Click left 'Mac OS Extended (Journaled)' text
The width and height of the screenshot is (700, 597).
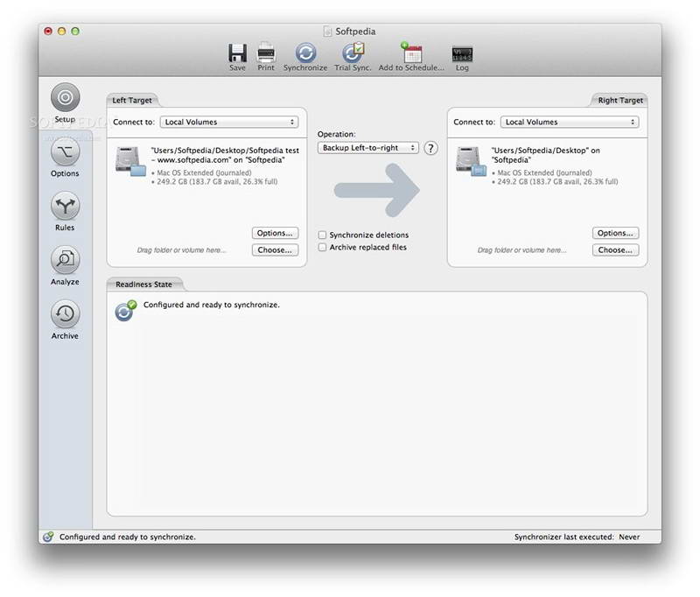click(204, 172)
